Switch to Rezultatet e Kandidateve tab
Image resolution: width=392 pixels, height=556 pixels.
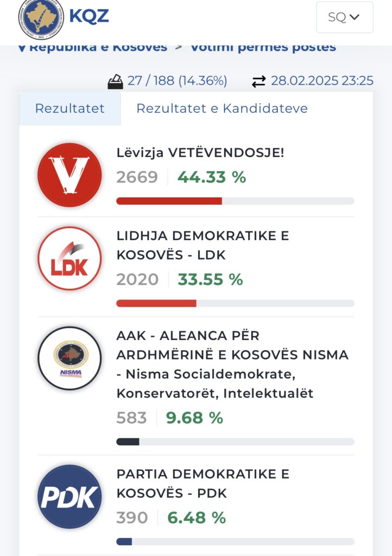222,109
